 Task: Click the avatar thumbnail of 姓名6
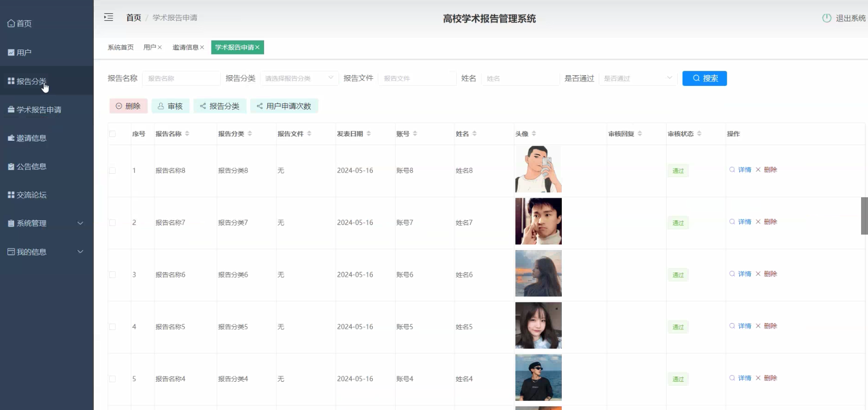[538, 274]
